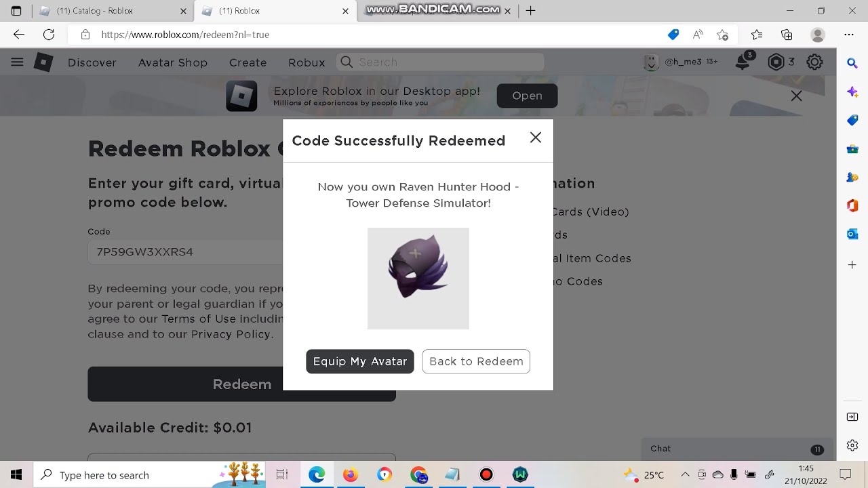Open Edge sidebar search

(852, 63)
